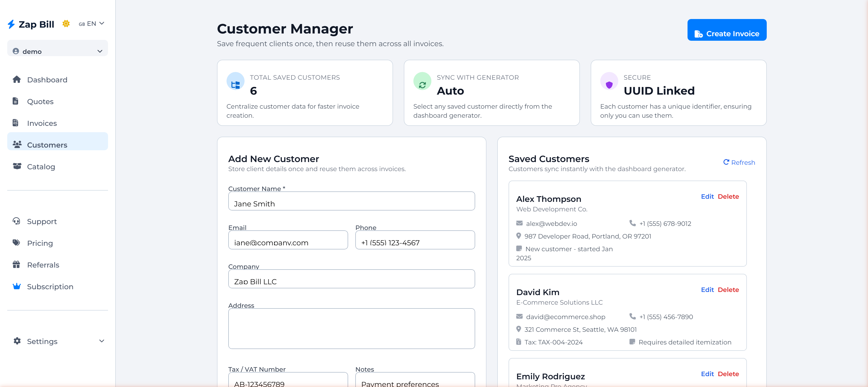Viewport: 868px width, 387px height.
Task: Click the Dashboard home icon
Action: (x=17, y=79)
